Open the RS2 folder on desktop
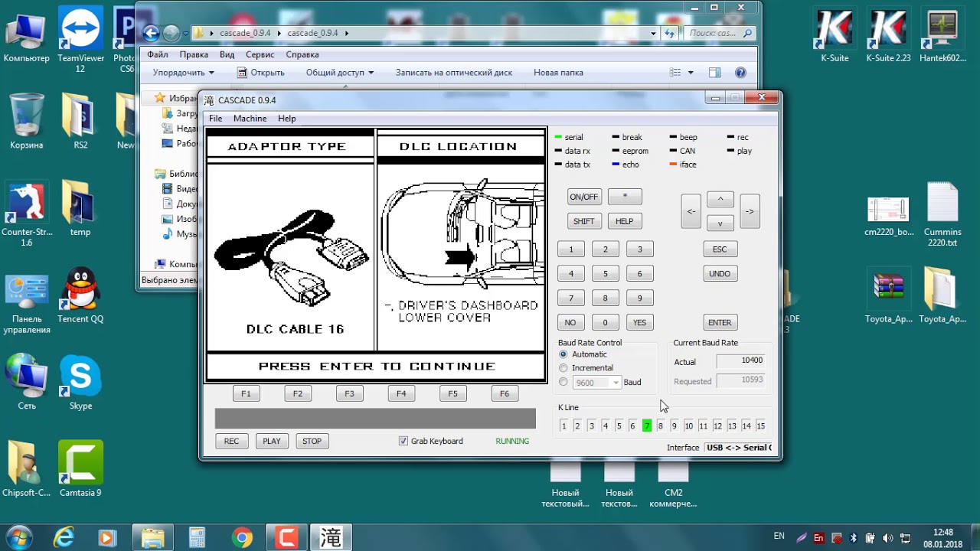This screenshot has height=551, width=980. [x=80, y=122]
